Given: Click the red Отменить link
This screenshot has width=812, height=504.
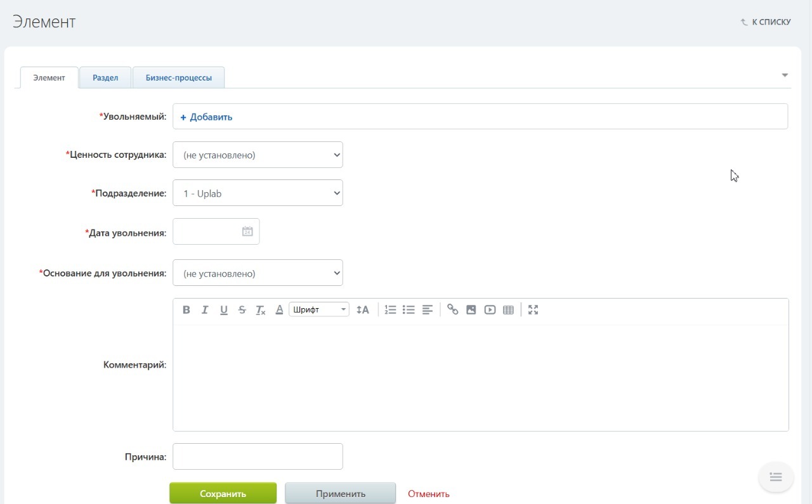Looking at the screenshot, I should (429, 494).
